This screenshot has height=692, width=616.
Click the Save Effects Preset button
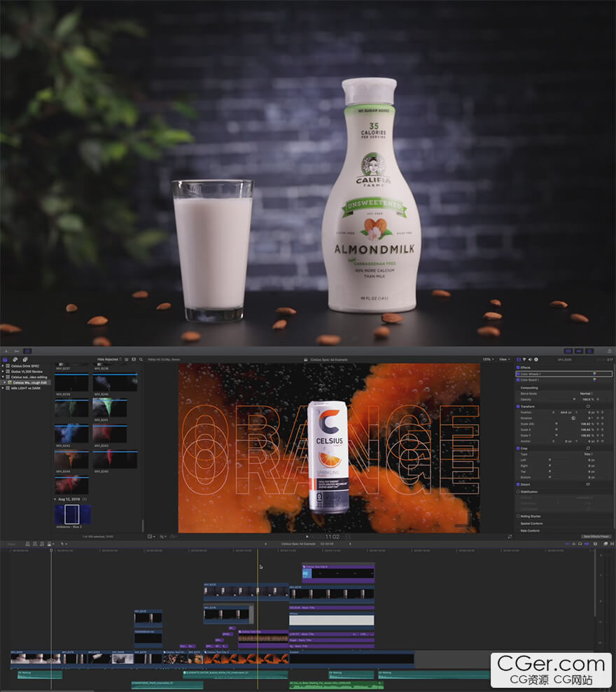[596, 537]
